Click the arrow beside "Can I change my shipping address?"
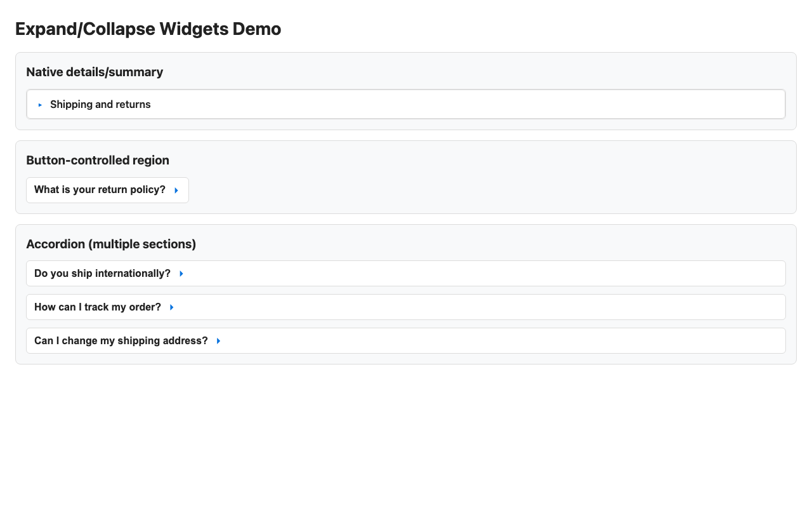Viewport: 812px width, 508px height. coord(218,341)
